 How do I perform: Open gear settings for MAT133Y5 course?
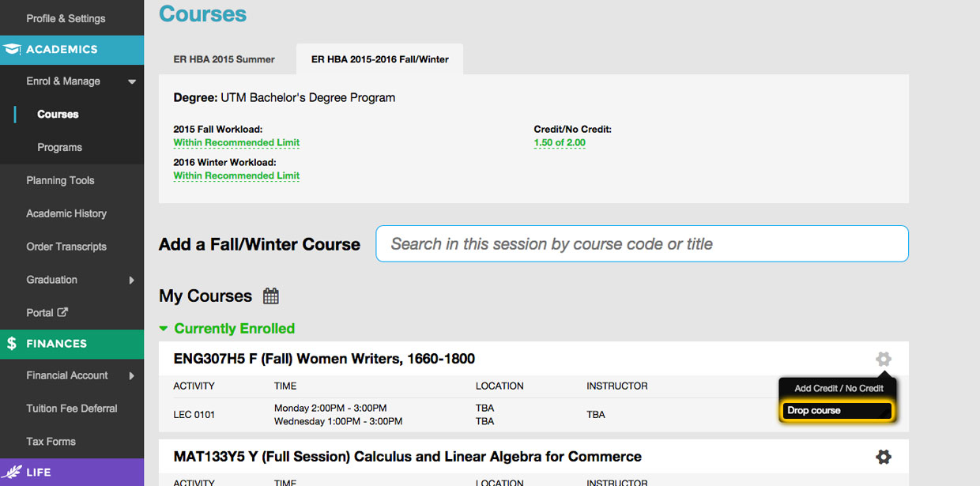click(883, 457)
